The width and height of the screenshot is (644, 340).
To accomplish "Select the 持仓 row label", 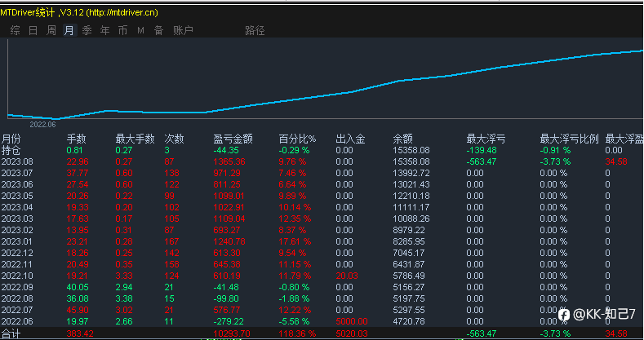I will coord(11,150).
